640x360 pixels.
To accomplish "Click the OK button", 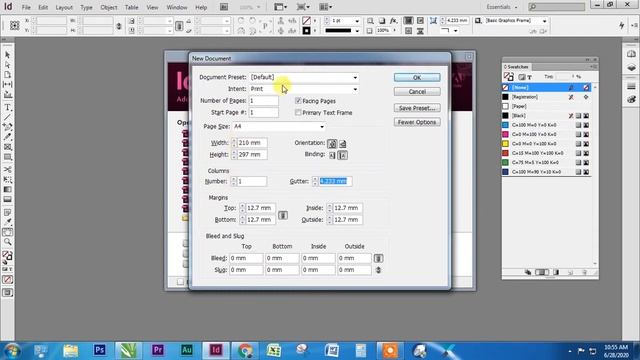I will coord(417,78).
